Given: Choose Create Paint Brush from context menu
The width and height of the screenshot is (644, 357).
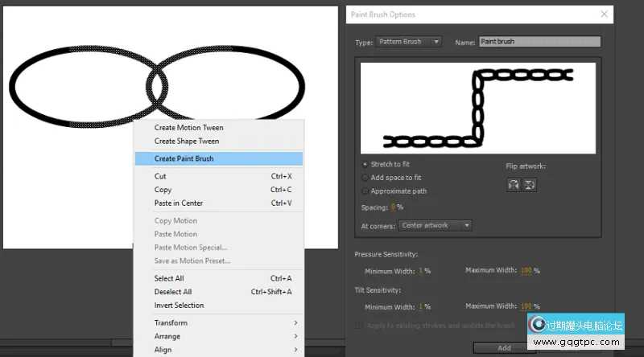Looking at the screenshot, I should [217, 158].
